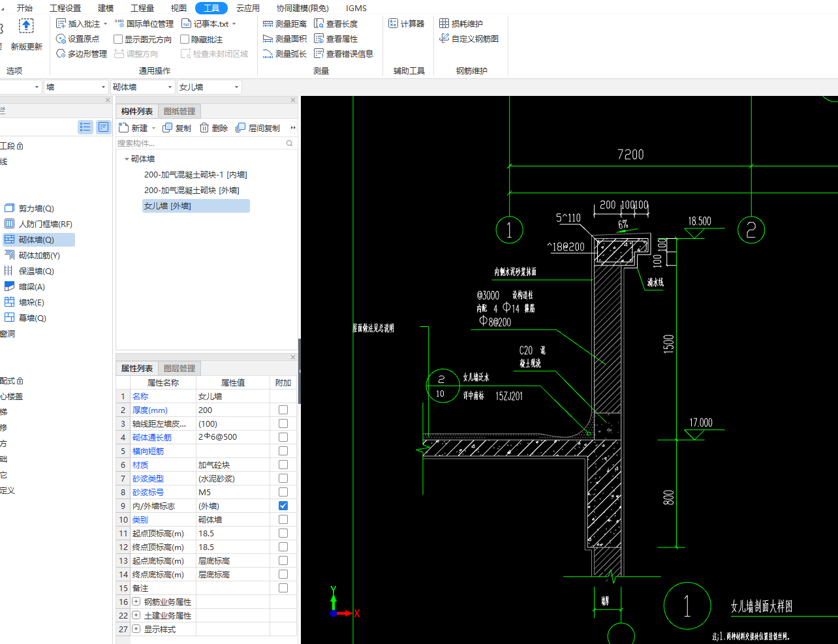The height and width of the screenshot is (644, 838).
Task: Close the 构件列表 panel
Action: click(x=293, y=100)
